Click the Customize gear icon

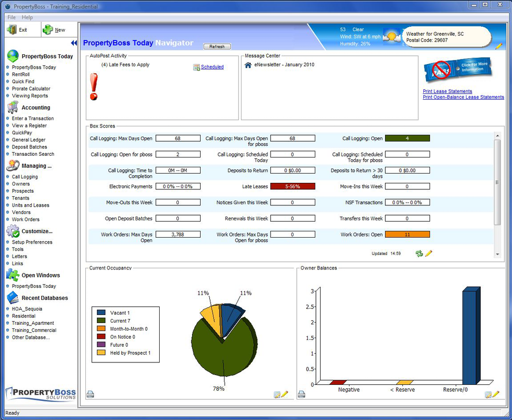(x=13, y=231)
